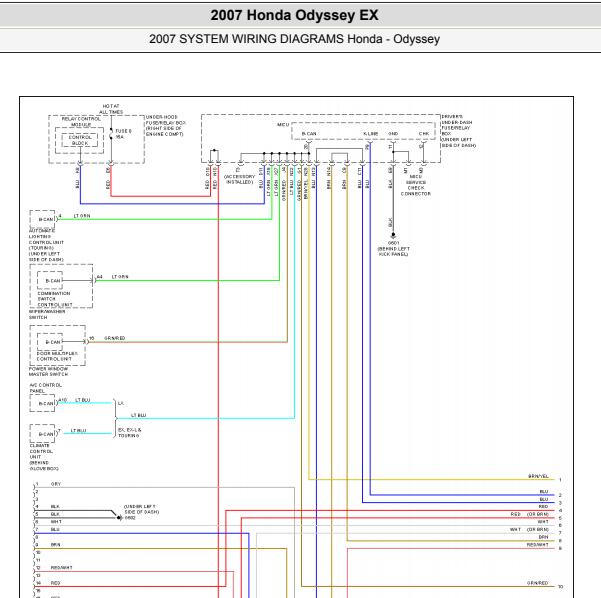Select 'B-CAN' inside the MICU box
The image size is (601, 598).
coord(309,133)
